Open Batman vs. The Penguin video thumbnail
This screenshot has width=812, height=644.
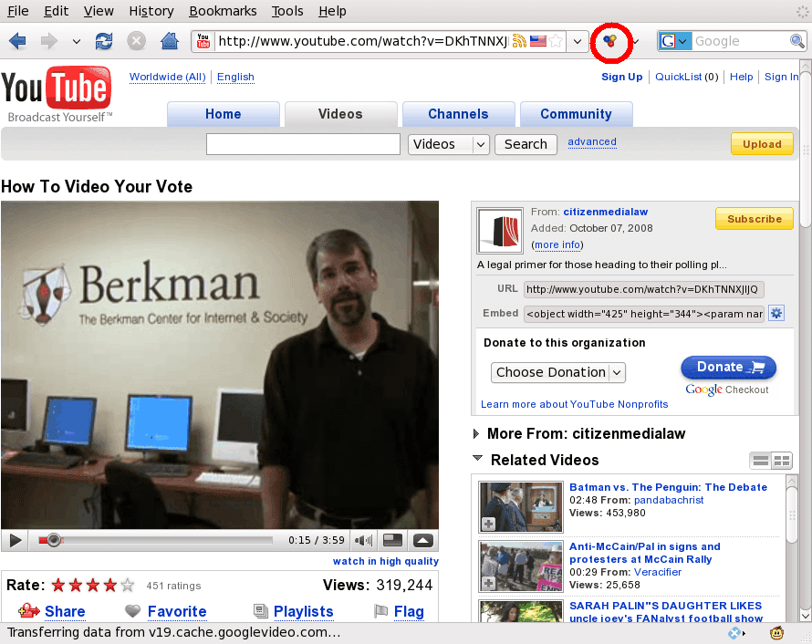pos(520,507)
